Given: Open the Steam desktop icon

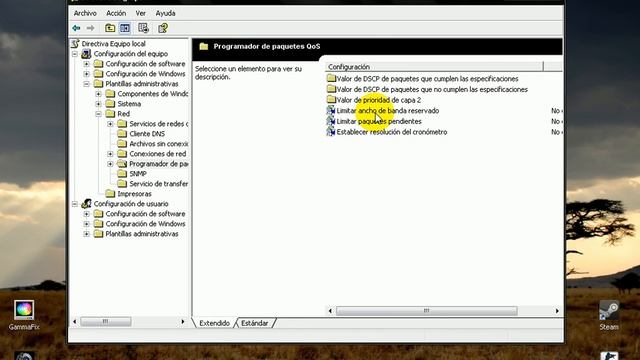Looking at the screenshot, I should [609, 311].
